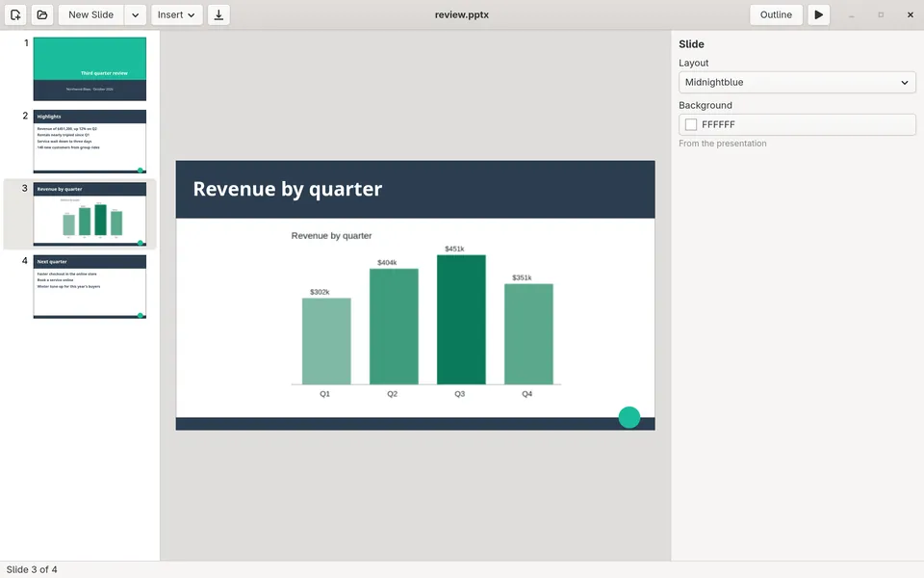Image resolution: width=924 pixels, height=578 pixels.
Task: Click the "Slide 3 of 4" status text
Action: click(x=32, y=569)
